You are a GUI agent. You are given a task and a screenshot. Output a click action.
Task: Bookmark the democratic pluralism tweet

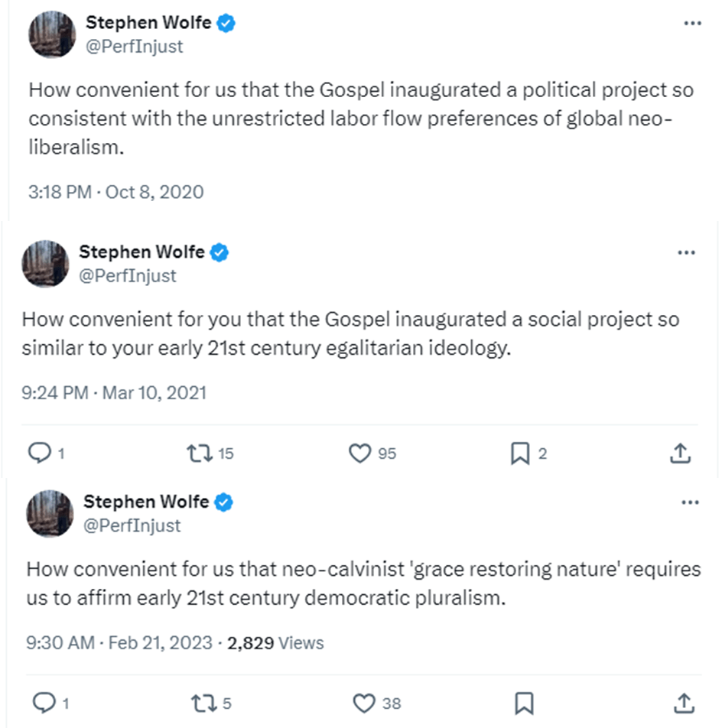[525, 703]
